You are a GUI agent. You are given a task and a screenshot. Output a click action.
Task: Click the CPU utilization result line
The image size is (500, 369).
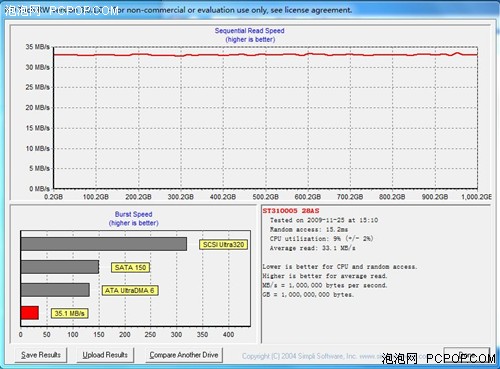pyautogui.click(x=321, y=239)
